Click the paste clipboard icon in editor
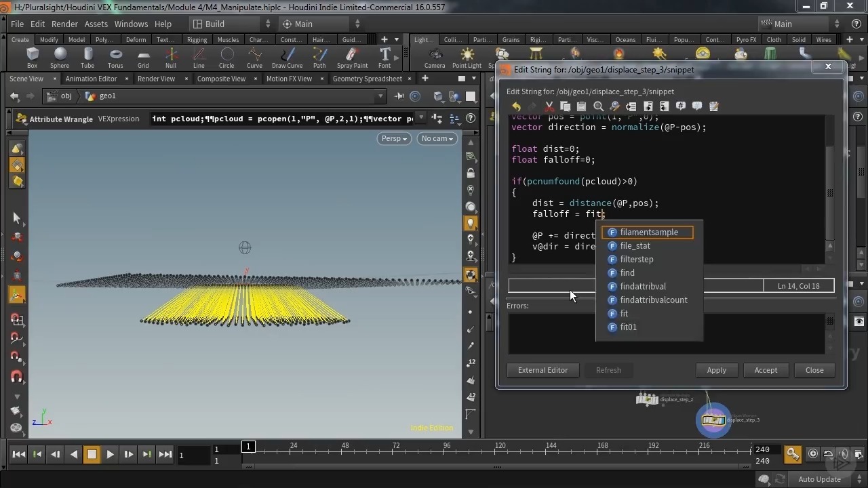The width and height of the screenshot is (868, 488). tap(581, 106)
